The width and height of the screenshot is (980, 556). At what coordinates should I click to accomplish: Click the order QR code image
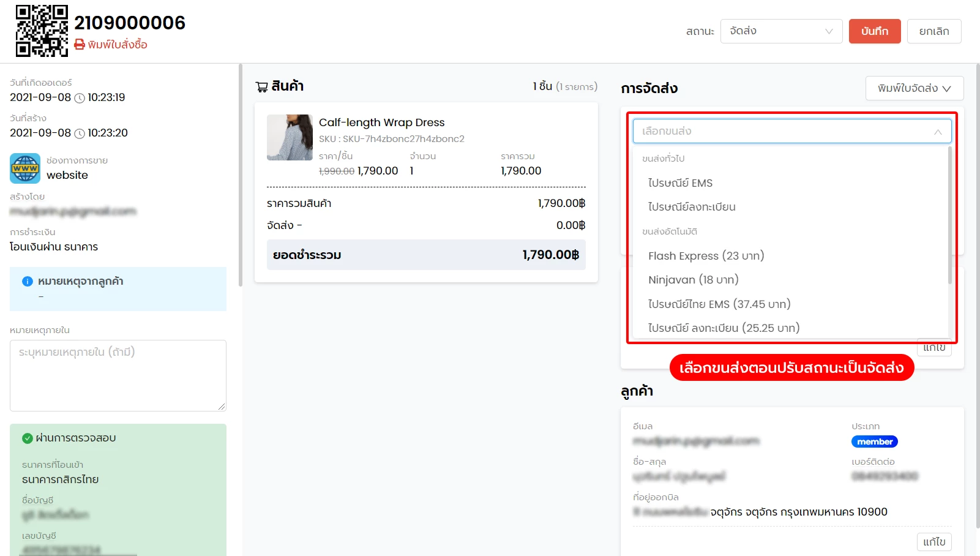point(42,31)
